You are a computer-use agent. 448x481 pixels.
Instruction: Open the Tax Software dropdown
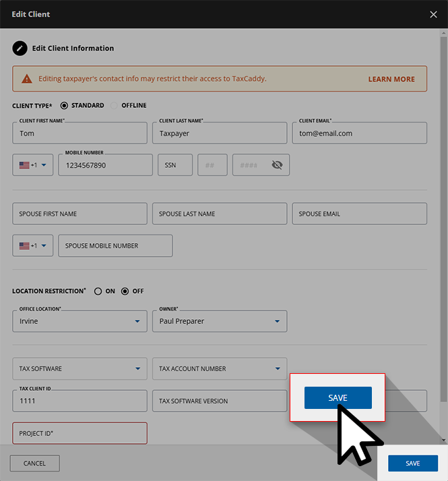pyautogui.click(x=79, y=368)
